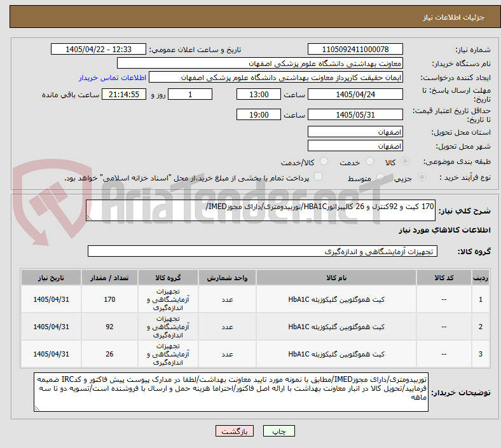Select the خدمت radio button

pos(369,161)
